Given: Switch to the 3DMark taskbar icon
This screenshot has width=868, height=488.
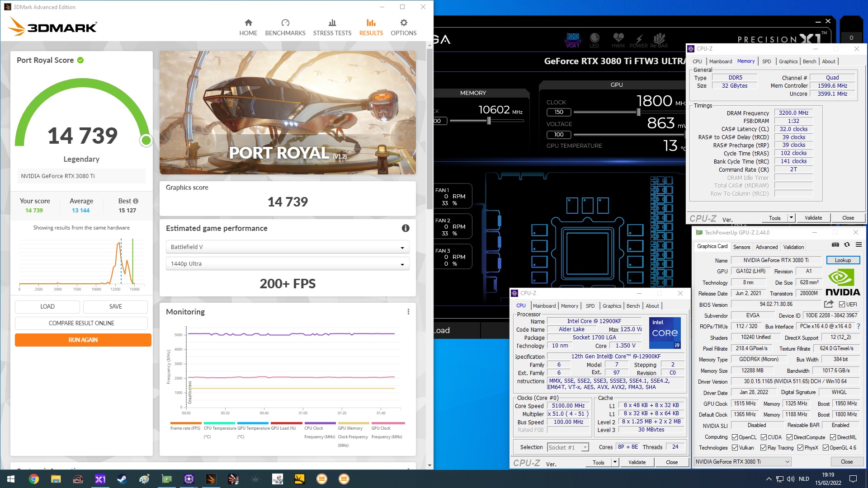Looking at the screenshot, I should click(x=211, y=479).
